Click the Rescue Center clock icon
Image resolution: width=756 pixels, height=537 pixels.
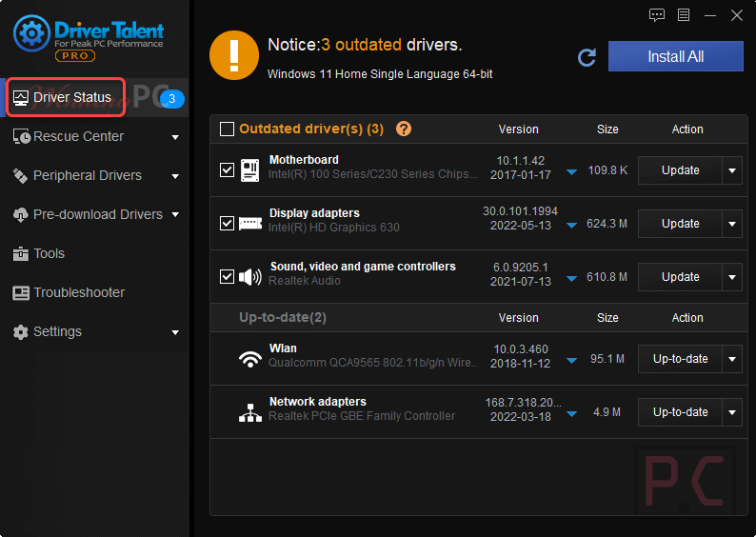pos(22,137)
